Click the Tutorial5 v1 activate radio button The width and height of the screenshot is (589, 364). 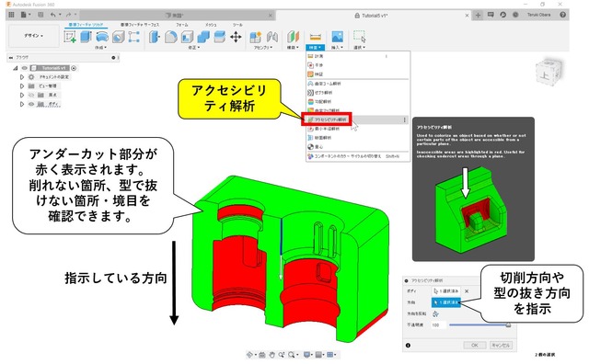point(74,68)
